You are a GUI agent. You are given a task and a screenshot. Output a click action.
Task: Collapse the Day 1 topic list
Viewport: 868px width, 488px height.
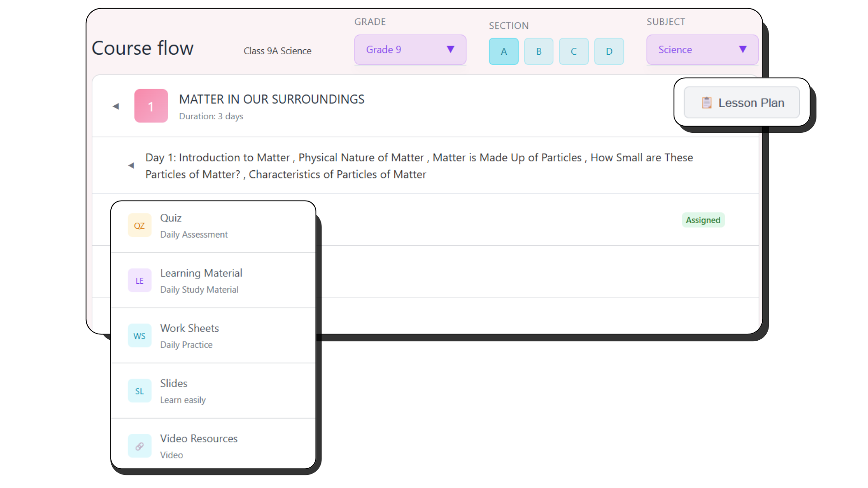click(131, 165)
